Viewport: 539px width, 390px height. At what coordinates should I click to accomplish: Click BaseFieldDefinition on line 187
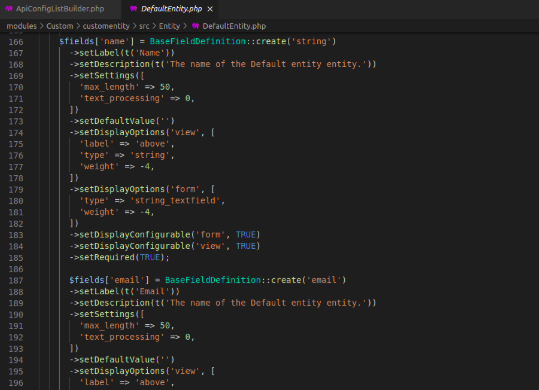tap(213, 280)
